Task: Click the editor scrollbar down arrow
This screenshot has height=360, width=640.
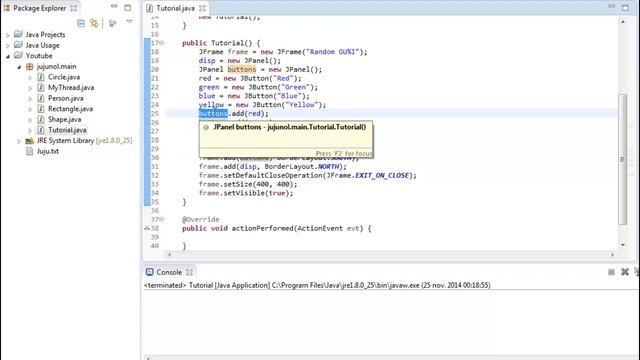Action: [x=623, y=245]
